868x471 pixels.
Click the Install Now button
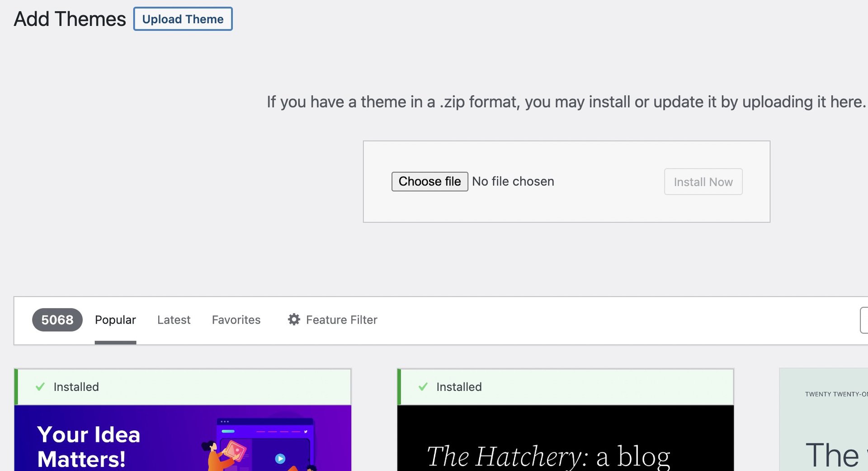(703, 182)
